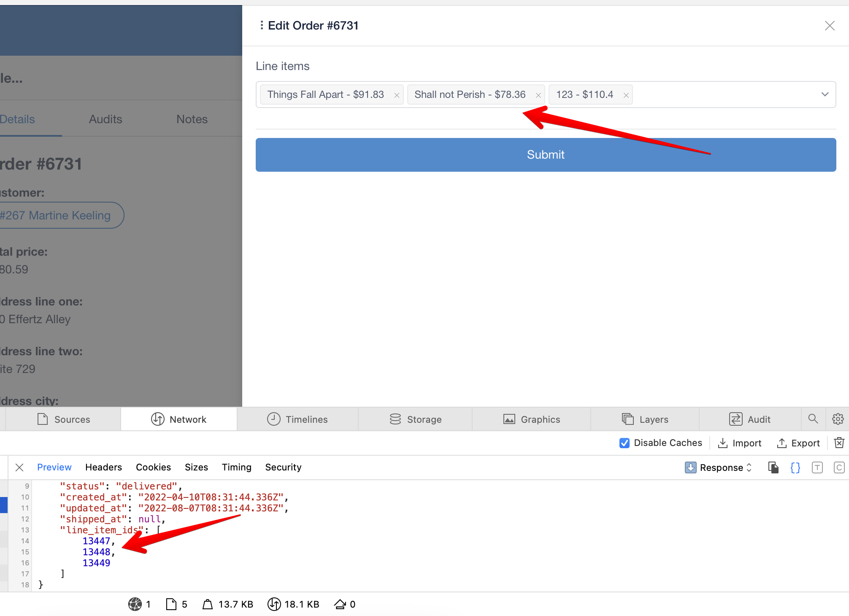The width and height of the screenshot is (849, 616).
Task: Switch to the Headers tab
Action: pos(103,467)
